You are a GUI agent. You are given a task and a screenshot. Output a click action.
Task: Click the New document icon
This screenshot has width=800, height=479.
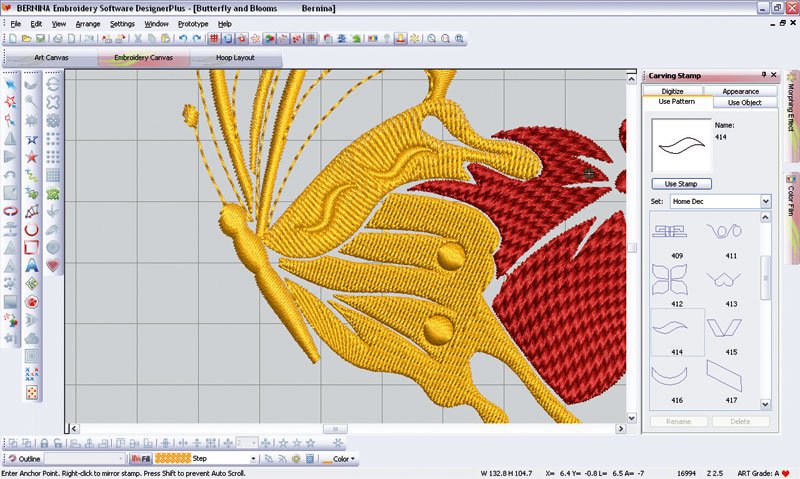click(13, 39)
